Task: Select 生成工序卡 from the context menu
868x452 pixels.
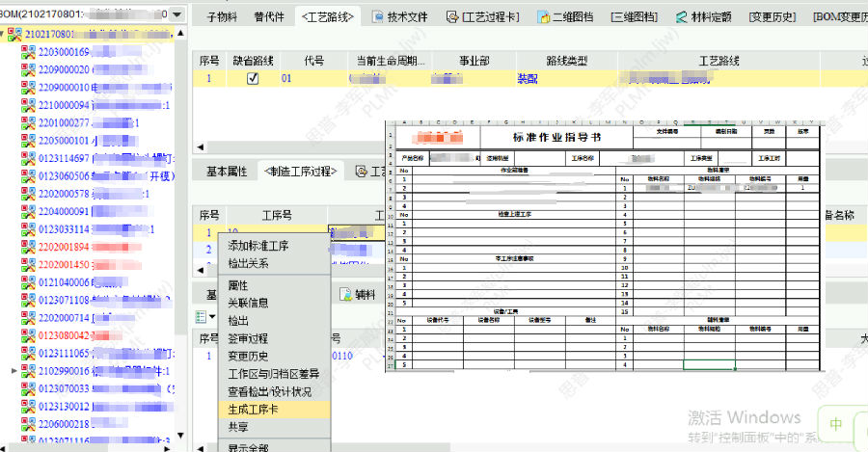Action: click(254, 410)
